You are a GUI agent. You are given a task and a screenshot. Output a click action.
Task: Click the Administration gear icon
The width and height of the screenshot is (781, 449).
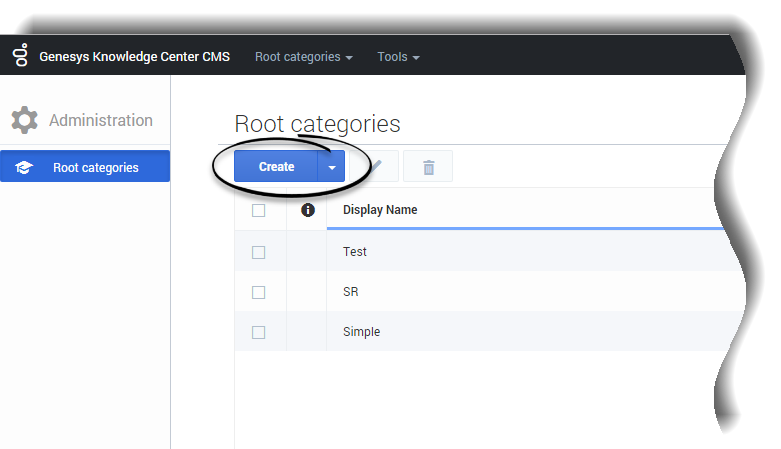coord(24,121)
